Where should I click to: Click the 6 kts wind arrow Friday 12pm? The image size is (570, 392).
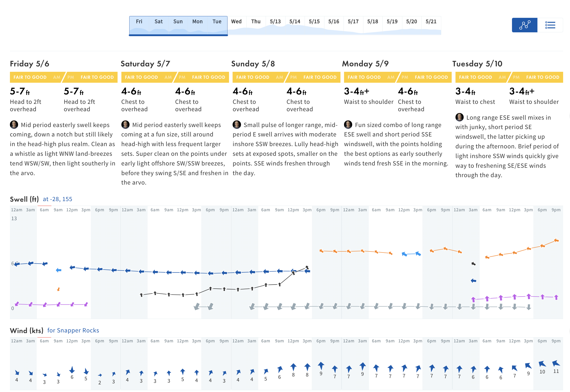72,370
